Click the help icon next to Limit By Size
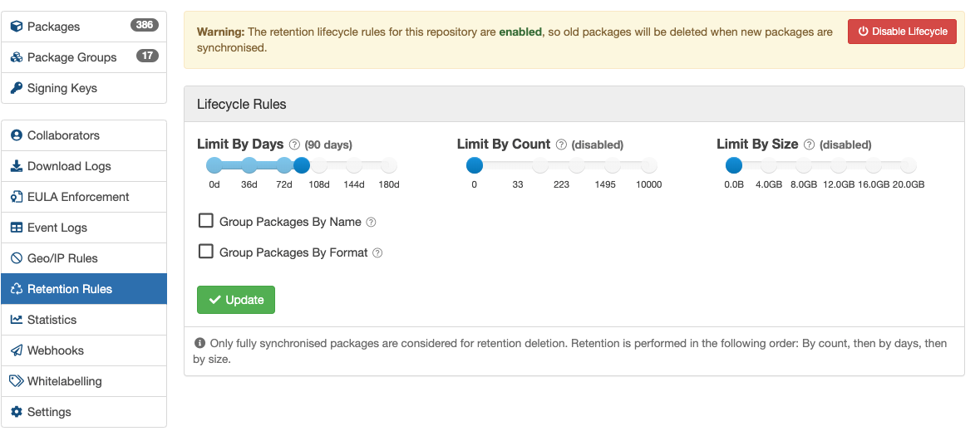This screenshot has height=436, width=980. click(x=809, y=145)
